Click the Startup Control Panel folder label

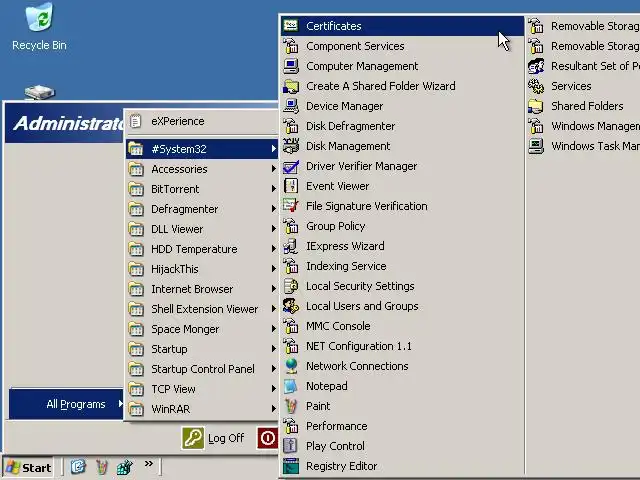coord(203,369)
